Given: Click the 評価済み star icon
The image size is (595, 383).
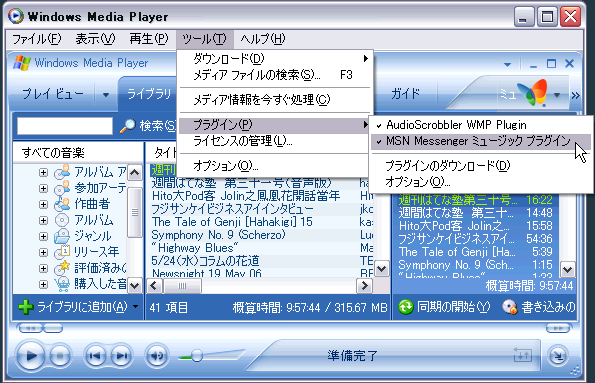Looking at the screenshot, I should coord(62,268).
